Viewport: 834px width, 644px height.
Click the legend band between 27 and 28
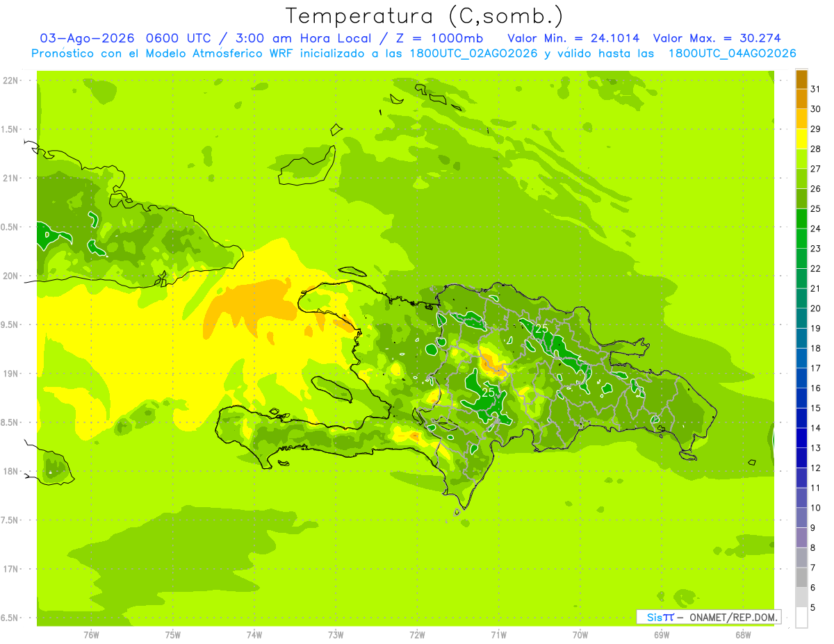801,159
